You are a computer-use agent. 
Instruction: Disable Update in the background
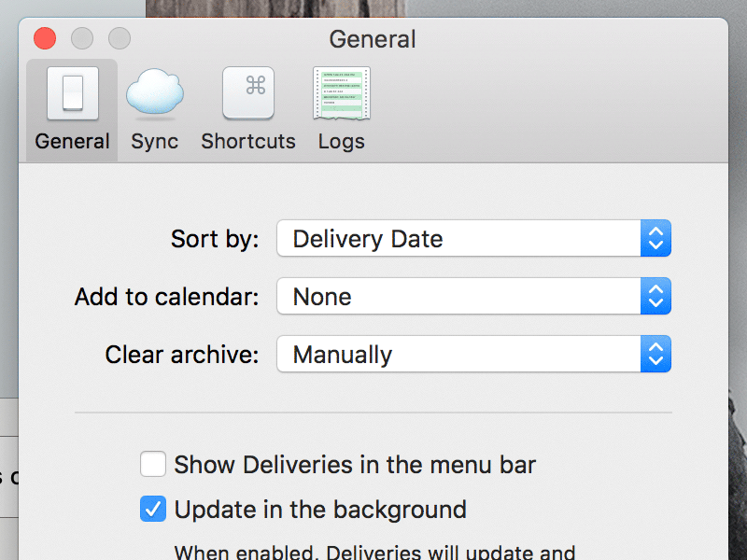coord(152,510)
